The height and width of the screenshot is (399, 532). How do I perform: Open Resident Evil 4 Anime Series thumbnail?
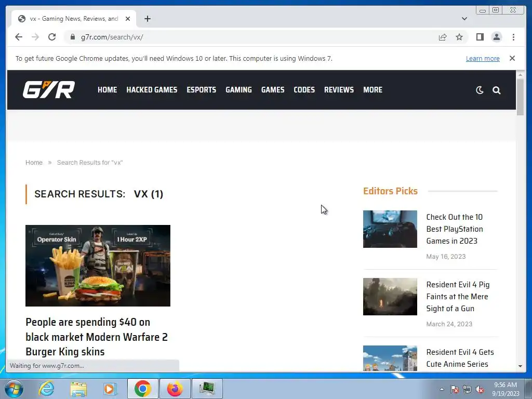[x=390, y=358]
